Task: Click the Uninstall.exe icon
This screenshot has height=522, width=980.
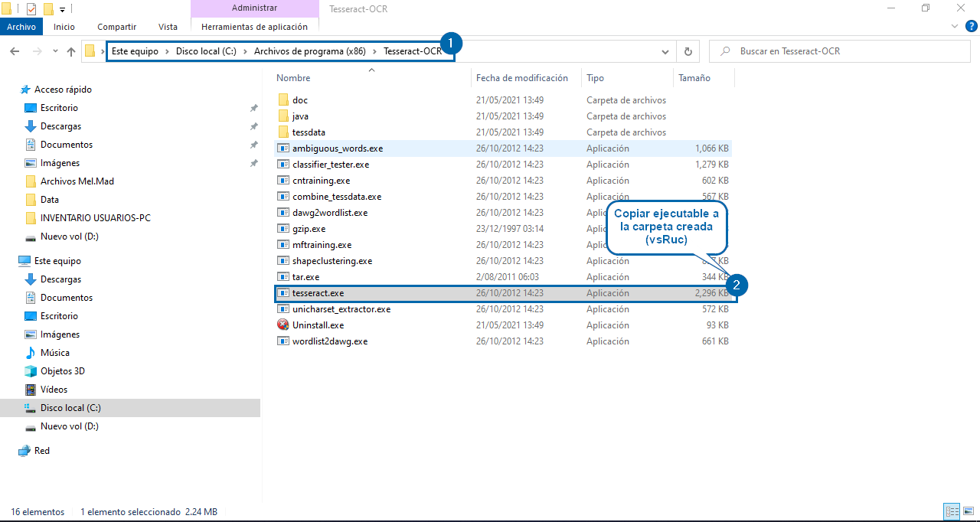Action: click(x=283, y=325)
